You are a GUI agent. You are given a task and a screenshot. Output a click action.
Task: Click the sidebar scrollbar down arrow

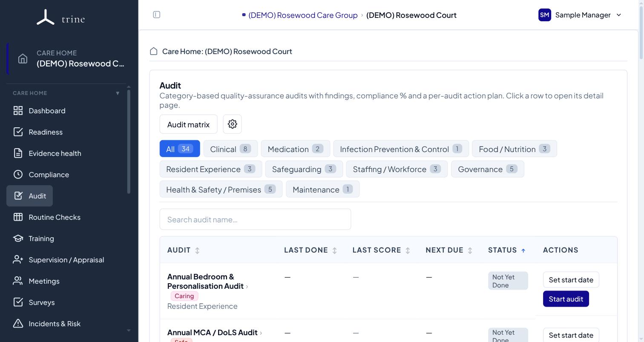(x=129, y=331)
